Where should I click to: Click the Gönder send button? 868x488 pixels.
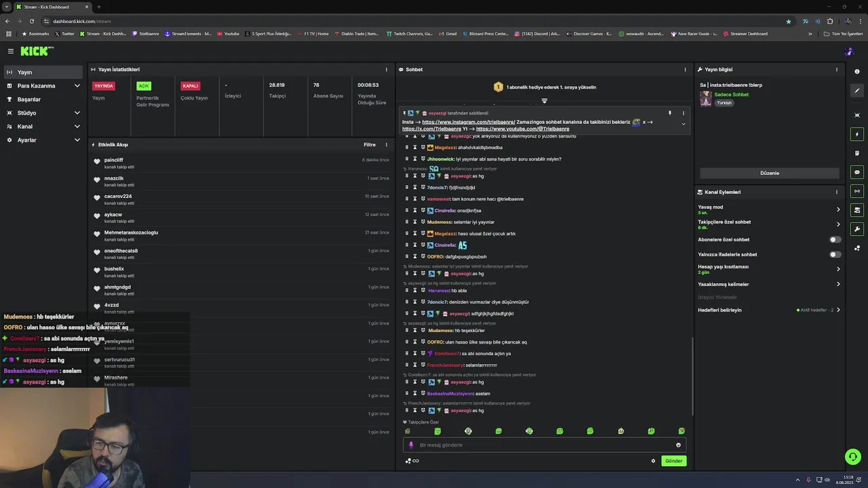pyautogui.click(x=673, y=461)
